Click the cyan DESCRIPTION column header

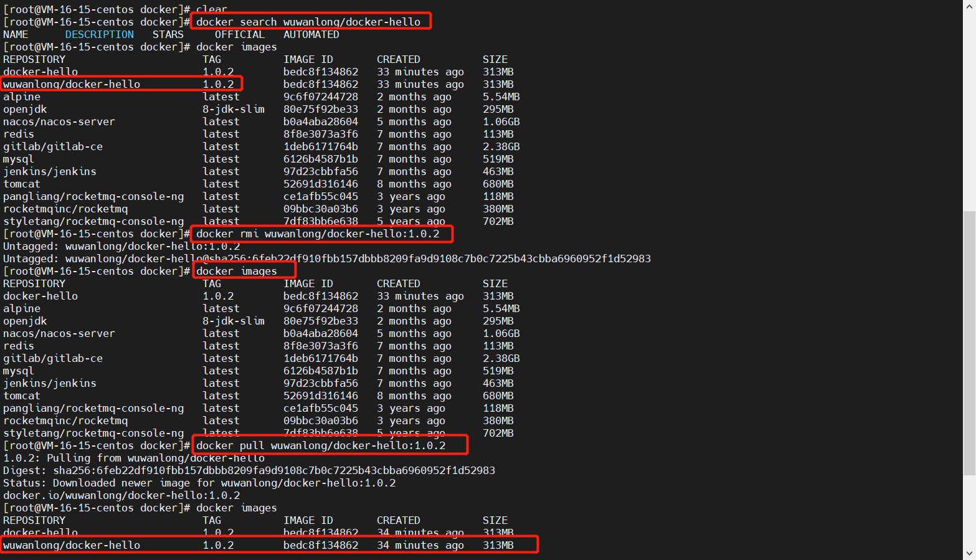(100, 34)
